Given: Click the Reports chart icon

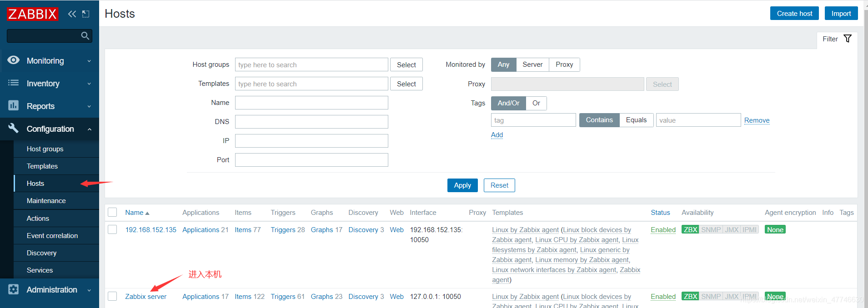Looking at the screenshot, I should (14, 105).
